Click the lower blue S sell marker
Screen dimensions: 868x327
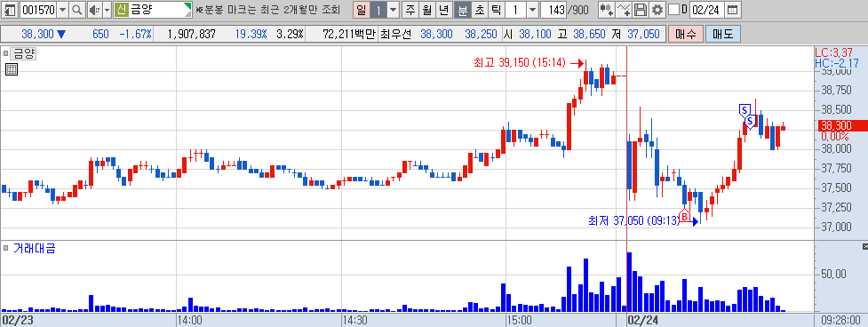click(x=750, y=121)
